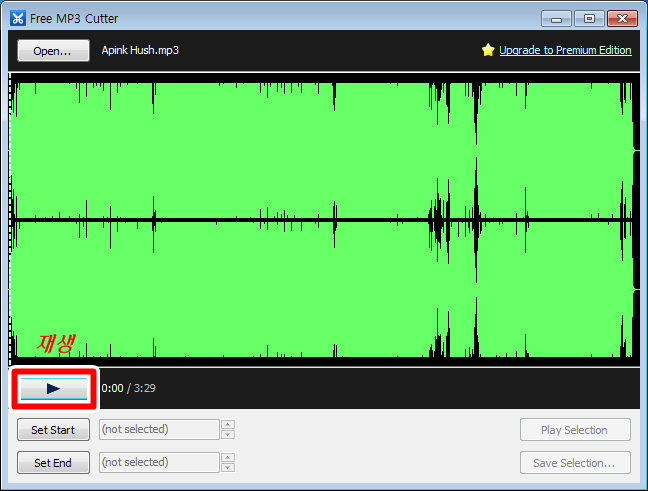Click the Apink Hush.mp3 file name
Image resolution: width=648 pixels, height=491 pixels.
pos(140,50)
